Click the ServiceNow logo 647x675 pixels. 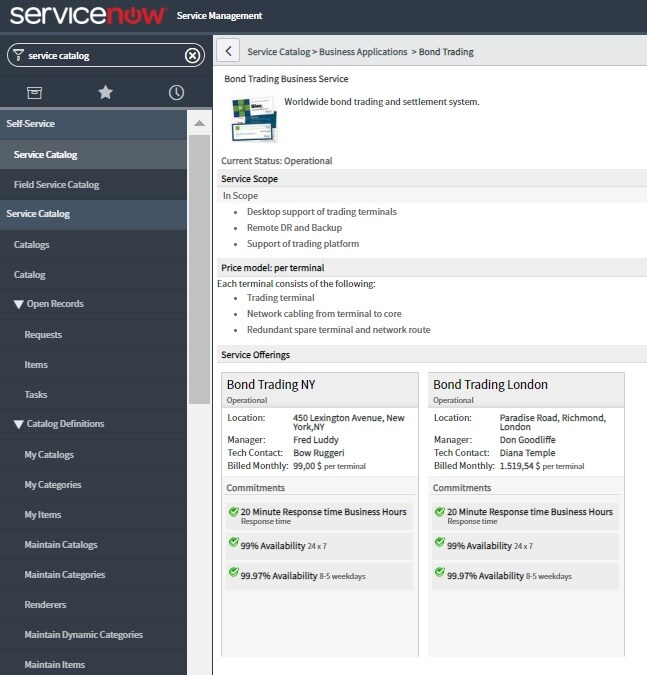[88, 15]
